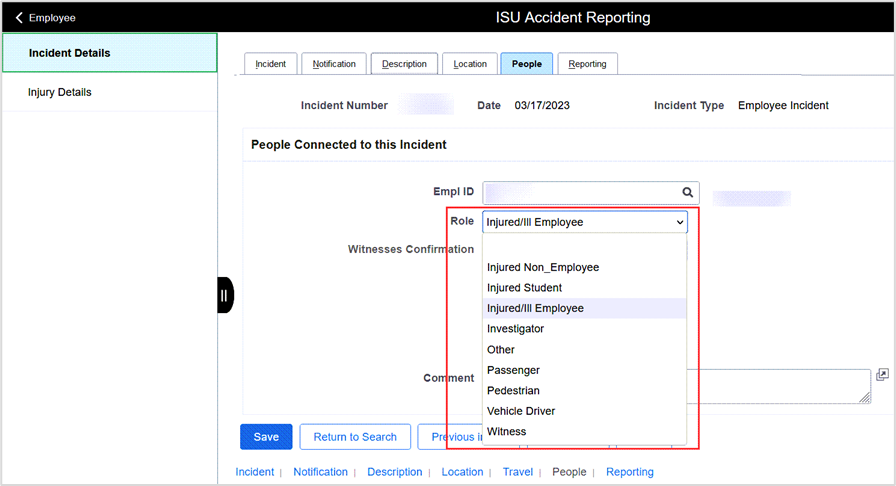Follow the Description footer link
This screenshot has width=896, height=486.
394,472
